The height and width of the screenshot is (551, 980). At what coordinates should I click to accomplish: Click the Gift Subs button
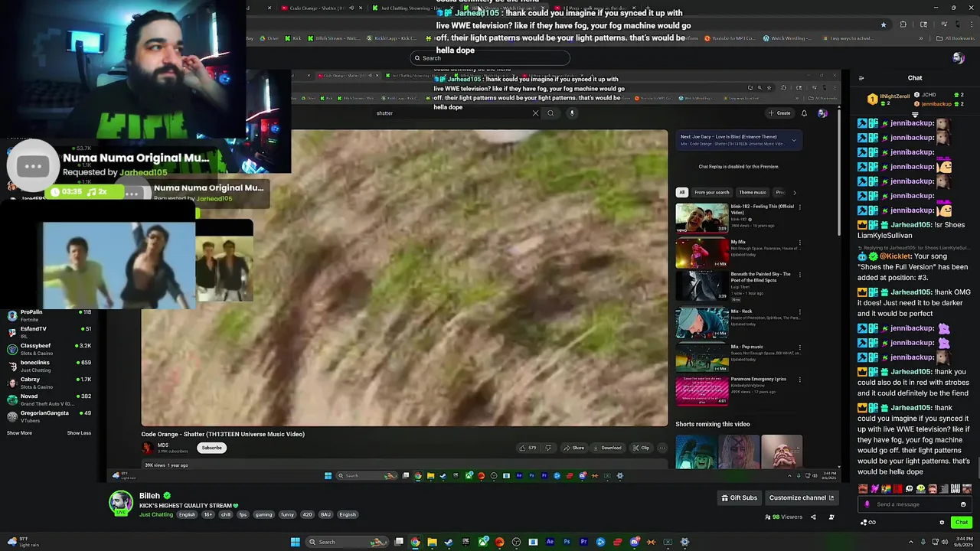(739, 497)
